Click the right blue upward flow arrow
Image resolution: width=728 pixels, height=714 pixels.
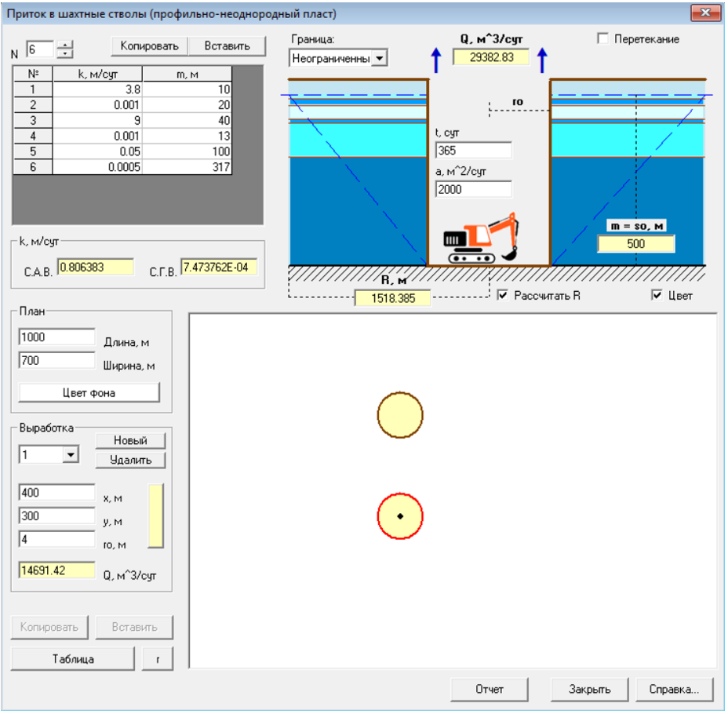pyautogui.click(x=541, y=60)
